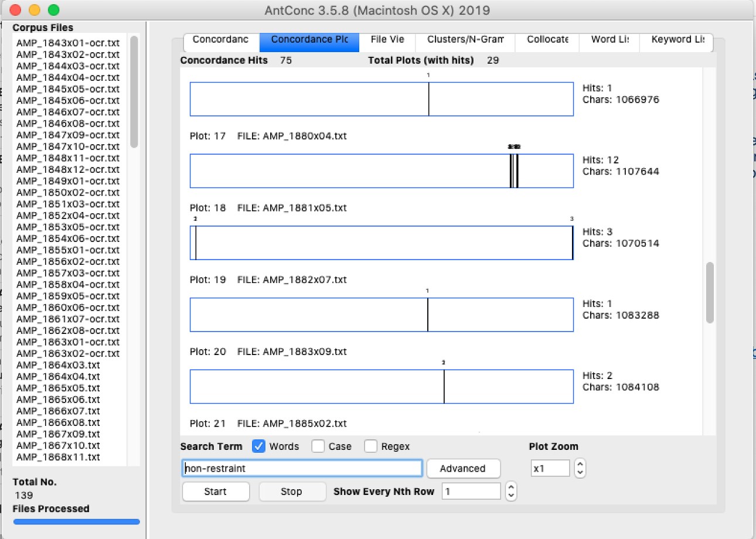Switch to the File View tab
756x539 pixels.
point(387,40)
